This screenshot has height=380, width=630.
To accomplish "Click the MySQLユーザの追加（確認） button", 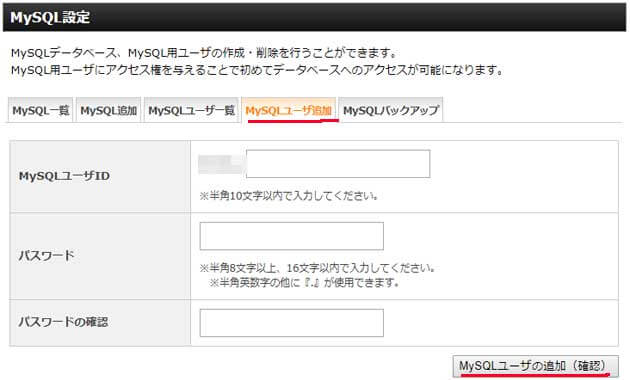I will (535, 366).
